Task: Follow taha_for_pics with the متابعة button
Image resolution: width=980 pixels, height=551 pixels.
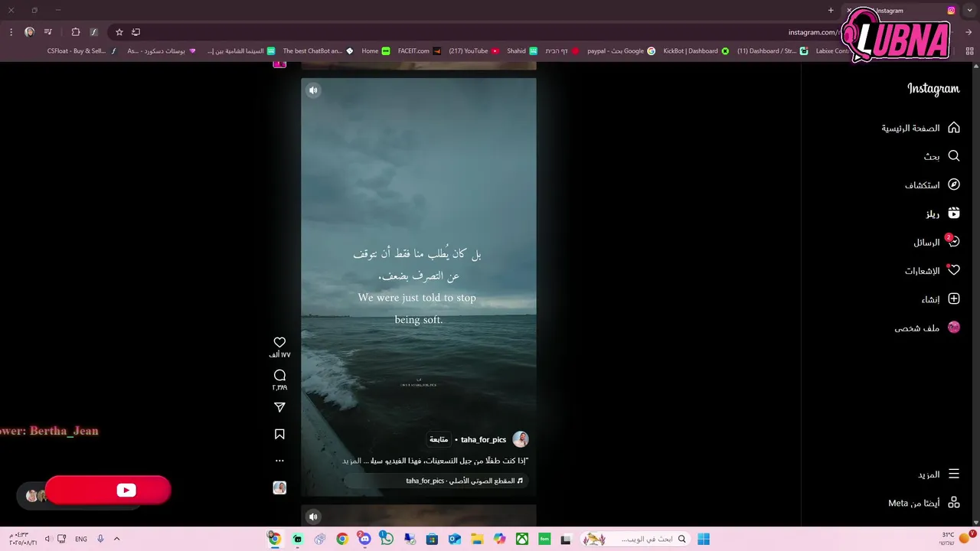Action: (439, 439)
